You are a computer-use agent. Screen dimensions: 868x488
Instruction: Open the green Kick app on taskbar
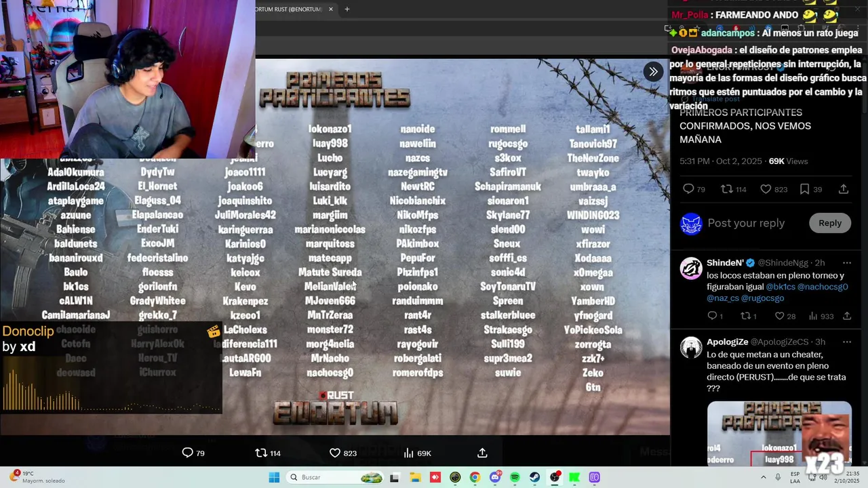point(574,477)
